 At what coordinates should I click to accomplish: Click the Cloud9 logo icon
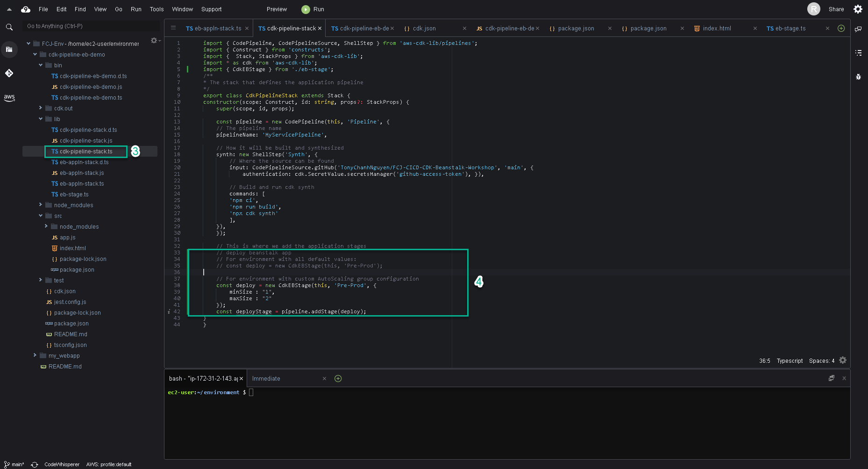click(26, 9)
